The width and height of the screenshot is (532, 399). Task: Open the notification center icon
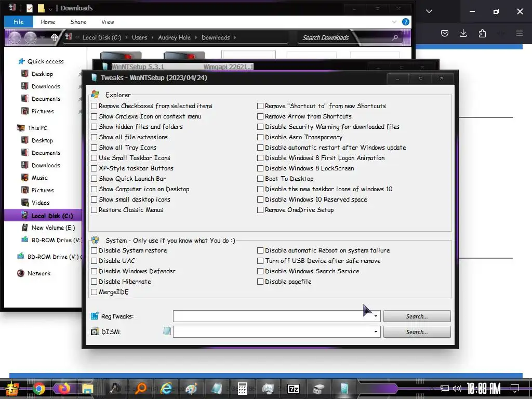point(515,389)
